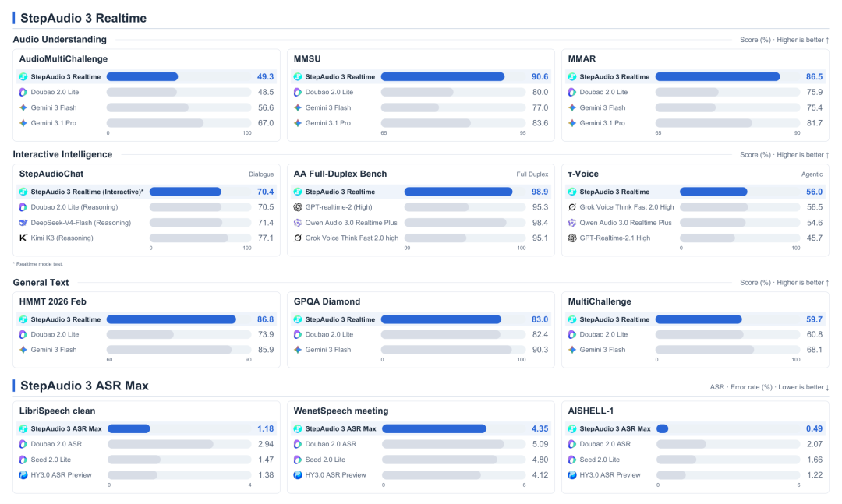The image size is (842, 504).
Task: Click Doubao 2.0 Lite (Reasoning) logo in StepAudioChat
Action: point(23,207)
